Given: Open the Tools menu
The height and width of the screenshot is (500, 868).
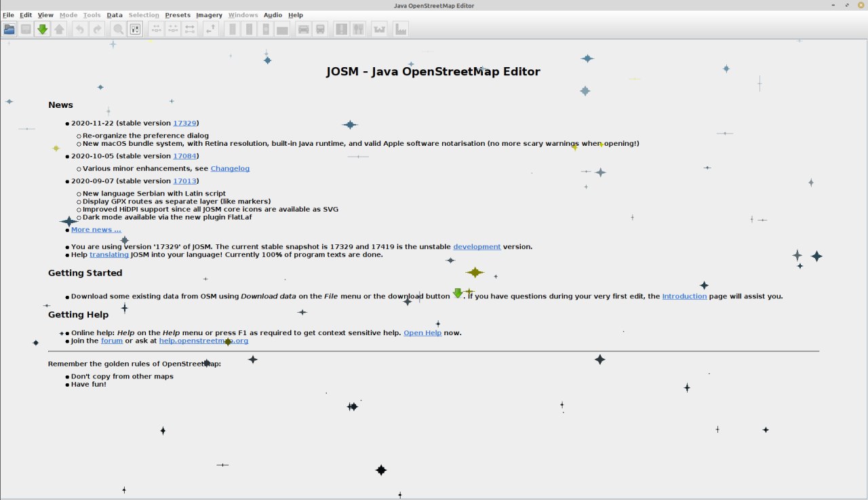Looking at the screenshot, I should click(92, 15).
